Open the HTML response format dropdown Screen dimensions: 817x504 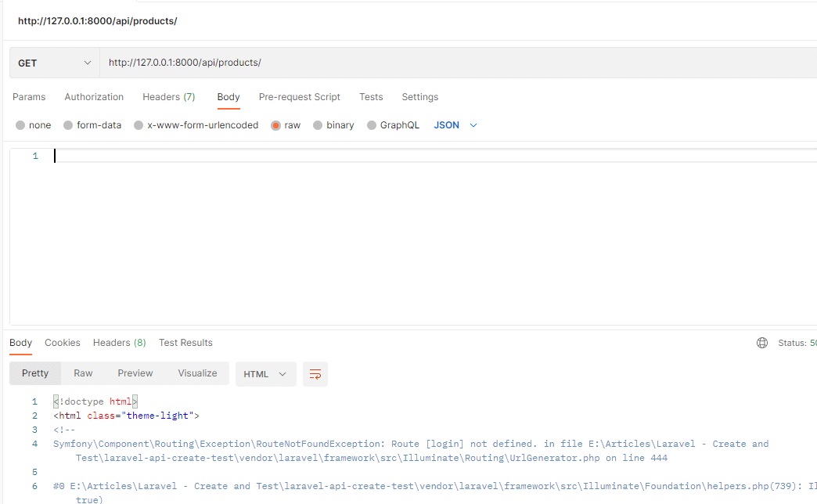(265, 374)
